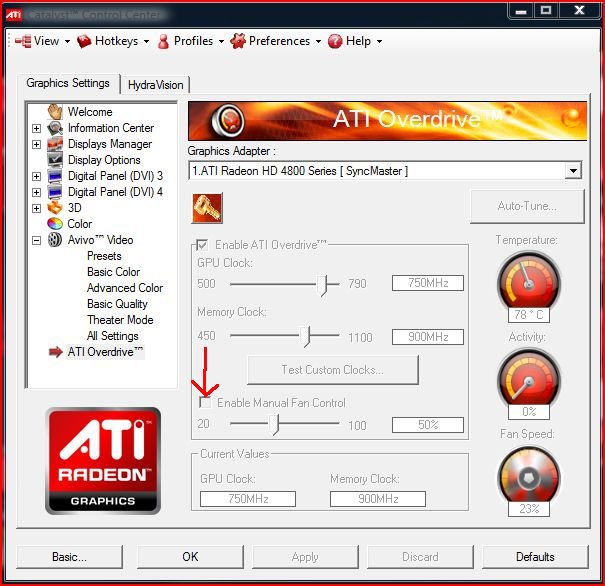Click the Welcome hand icon

[55, 111]
